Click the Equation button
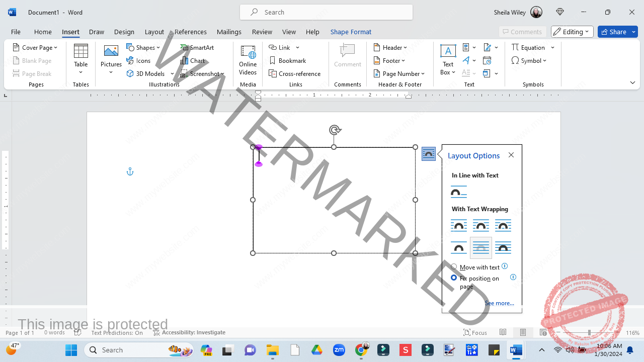 pos(528,47)
